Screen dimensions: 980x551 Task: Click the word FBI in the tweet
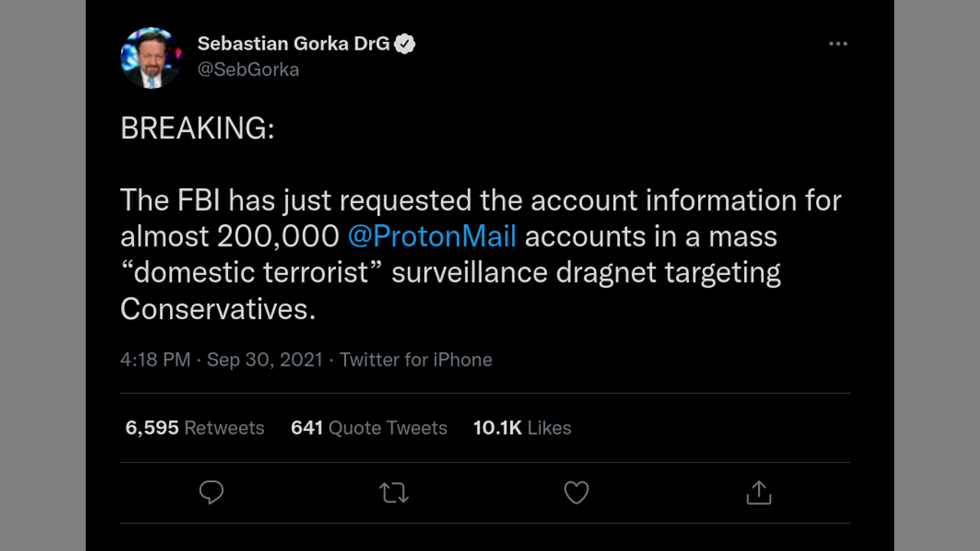[198, 201]
